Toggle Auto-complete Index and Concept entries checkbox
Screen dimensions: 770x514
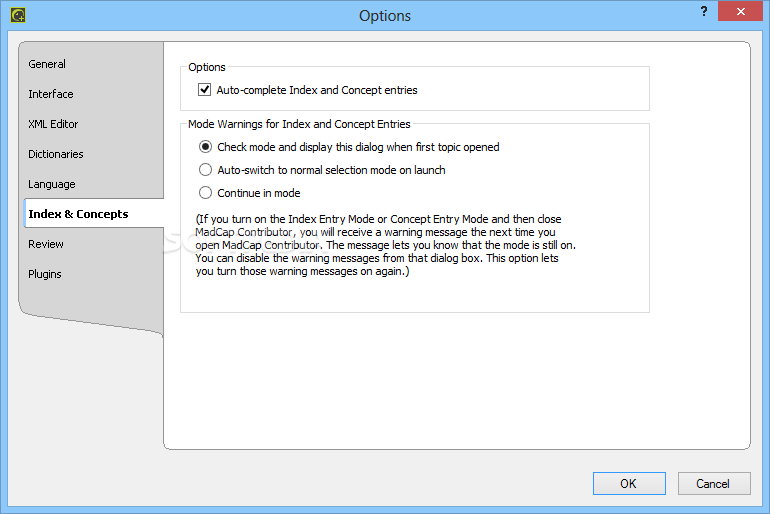pos(204,90)
